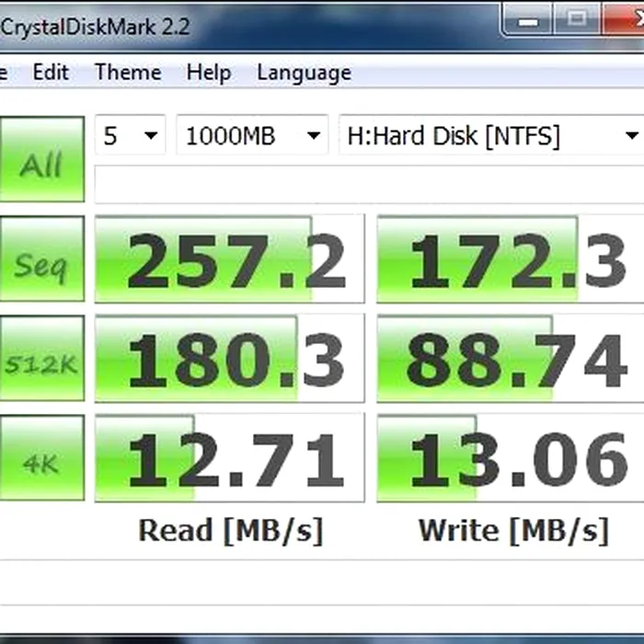Click the Write [MB/s] column label
Image resolution: width=644 pixels, height=644 pixels.
[x=513, y=531]
